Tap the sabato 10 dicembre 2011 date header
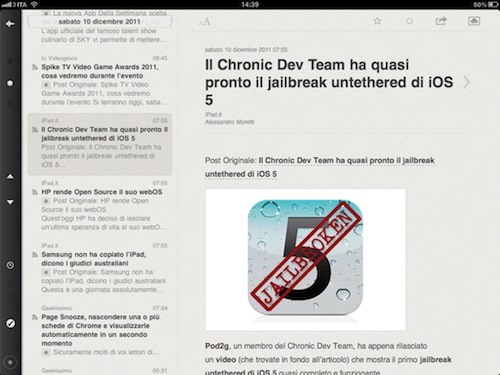 click(99, 22)
